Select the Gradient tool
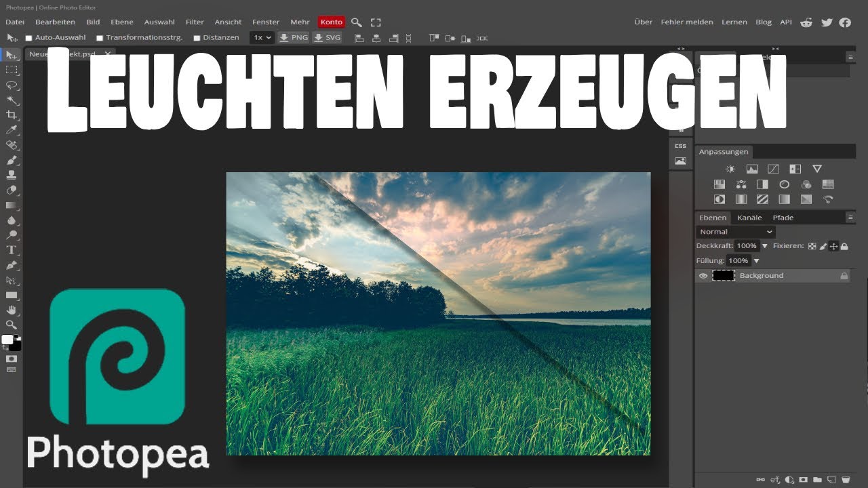The height and width of the screenshot is (488, 868). click(x=12, y=205)
